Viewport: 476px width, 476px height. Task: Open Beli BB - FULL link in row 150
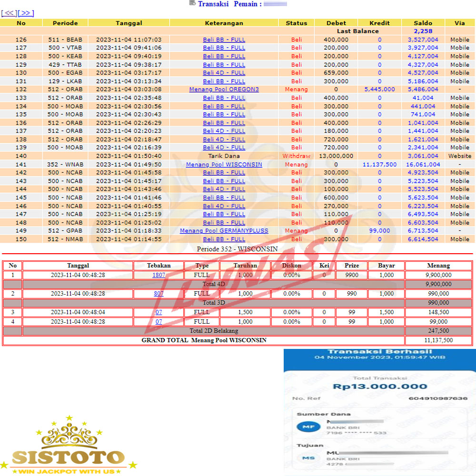(224, 239)
